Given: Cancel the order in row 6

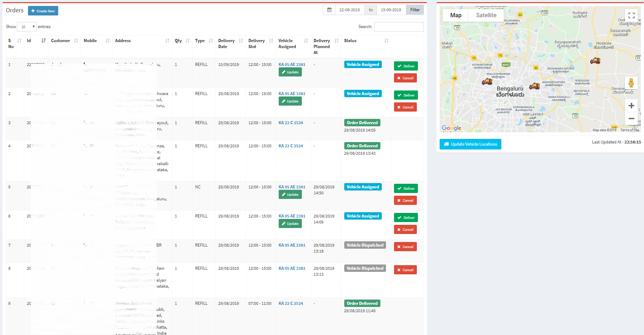Looking at the screenshot, I should click(405, 229).
